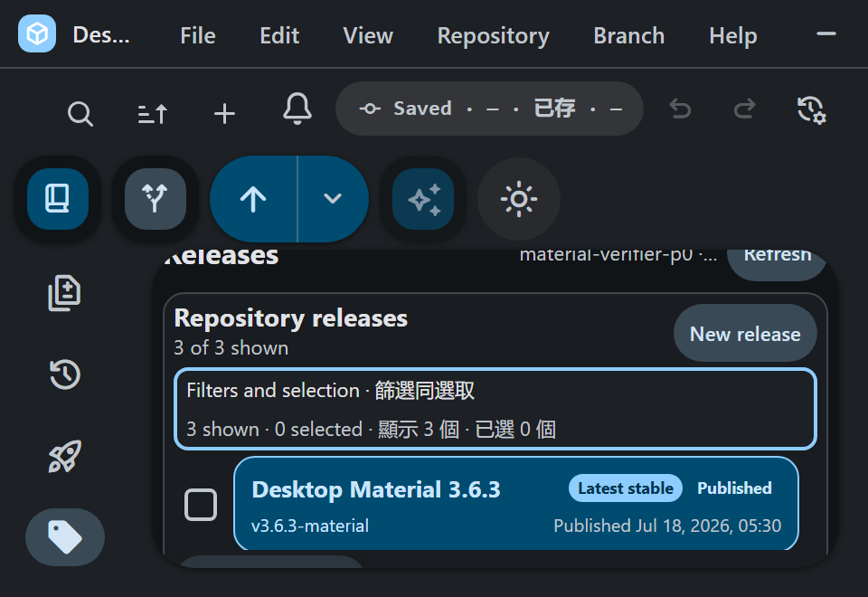Minimize the application window

tap(826, 33)
